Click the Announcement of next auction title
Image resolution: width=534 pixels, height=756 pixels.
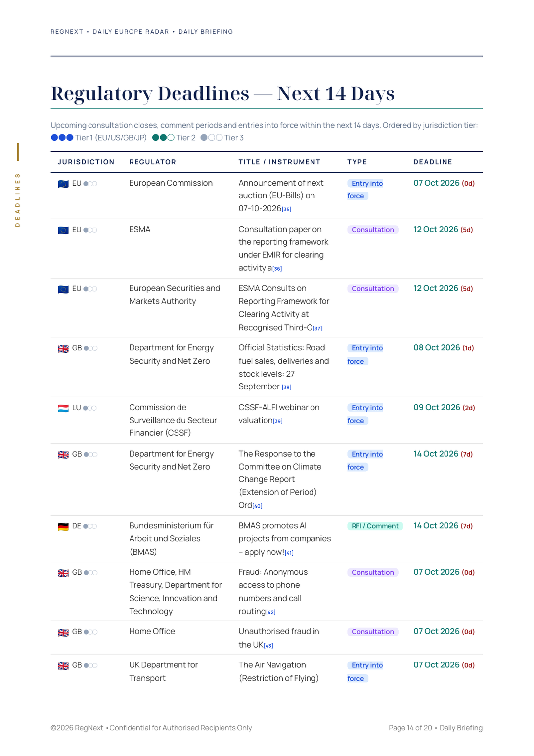[x=281, y=196]
